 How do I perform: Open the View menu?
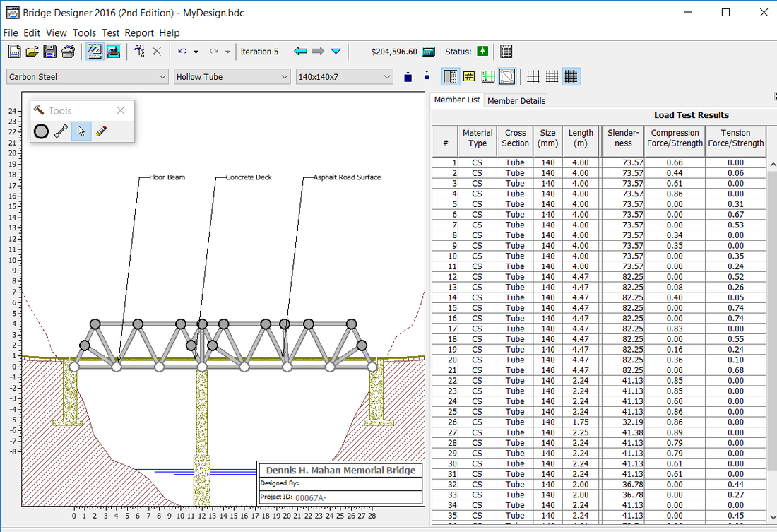[x=57, y=32]
